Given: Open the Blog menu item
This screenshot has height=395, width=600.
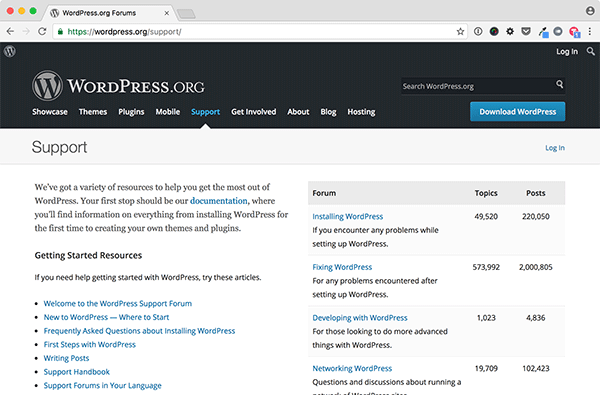Looking at the screenshot, I should point(328,112).
